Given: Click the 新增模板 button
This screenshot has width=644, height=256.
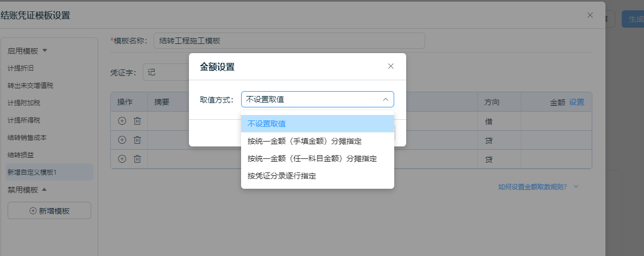Looking at the screenshot, I should (49, 211).
